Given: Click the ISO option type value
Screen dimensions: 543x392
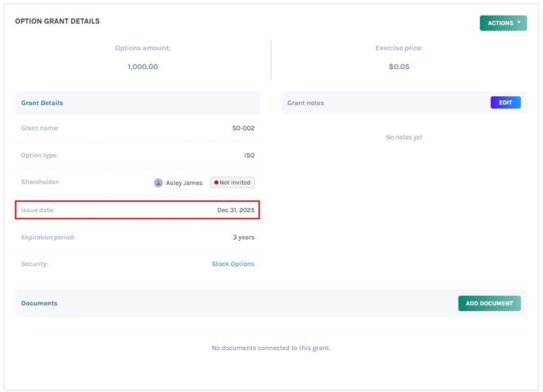Looking at the screenshot, I should [249, 155].
